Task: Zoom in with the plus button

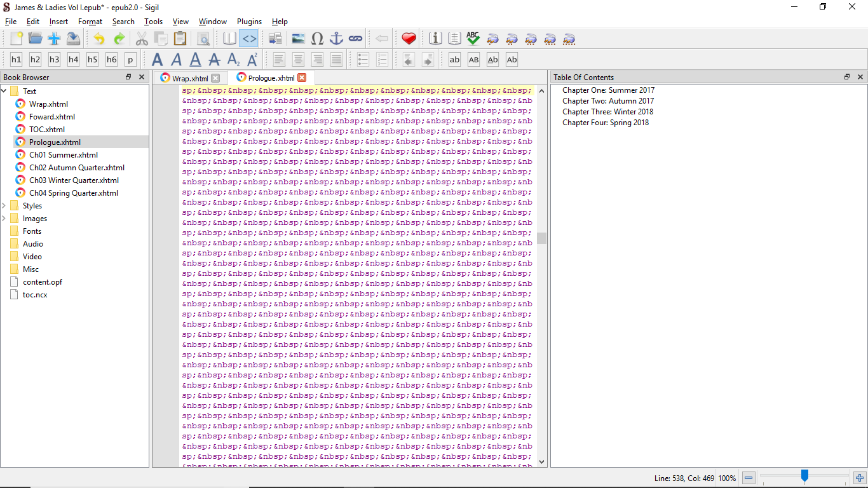Action: tap(860, 478)
